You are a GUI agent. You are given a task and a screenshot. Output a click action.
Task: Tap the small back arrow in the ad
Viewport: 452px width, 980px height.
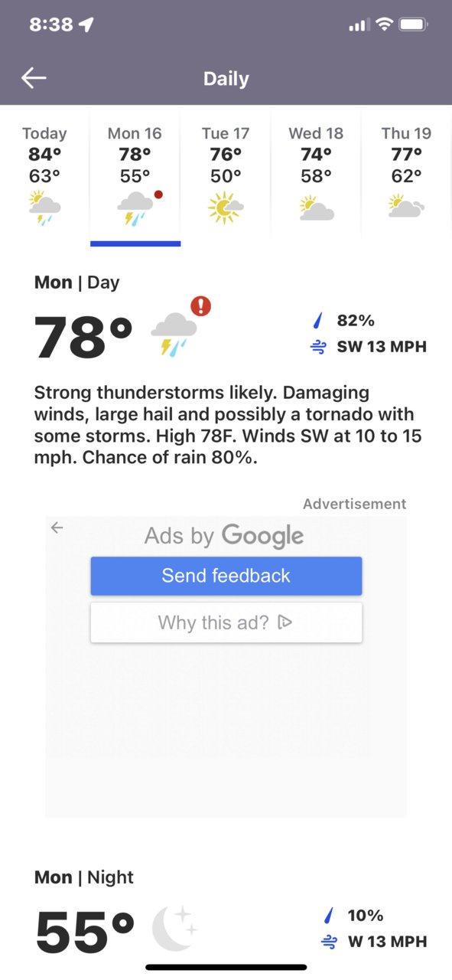[57, 528]
